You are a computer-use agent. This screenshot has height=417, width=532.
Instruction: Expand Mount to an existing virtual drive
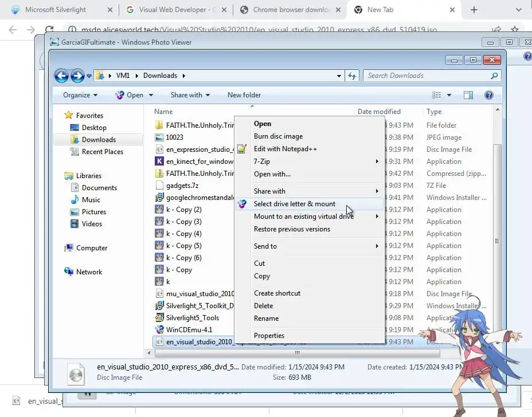coord(310,217)
